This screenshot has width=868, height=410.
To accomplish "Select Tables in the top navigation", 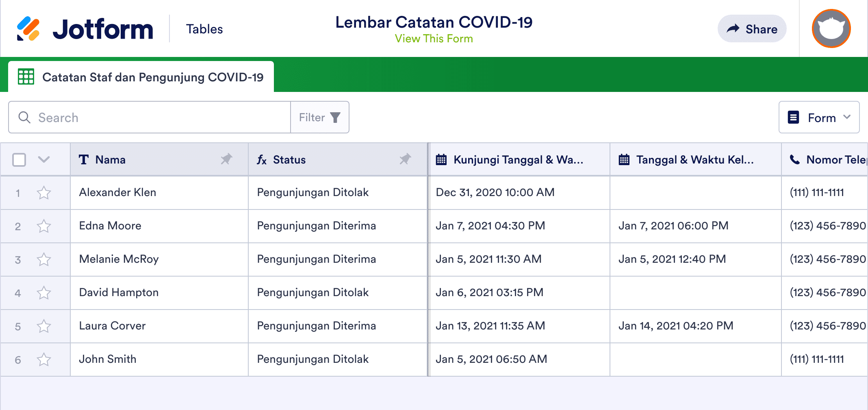I will pos(204,28).
